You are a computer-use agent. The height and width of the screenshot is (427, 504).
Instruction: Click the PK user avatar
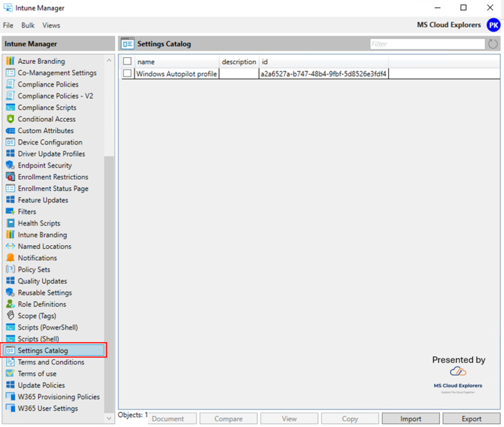point(493,25)
